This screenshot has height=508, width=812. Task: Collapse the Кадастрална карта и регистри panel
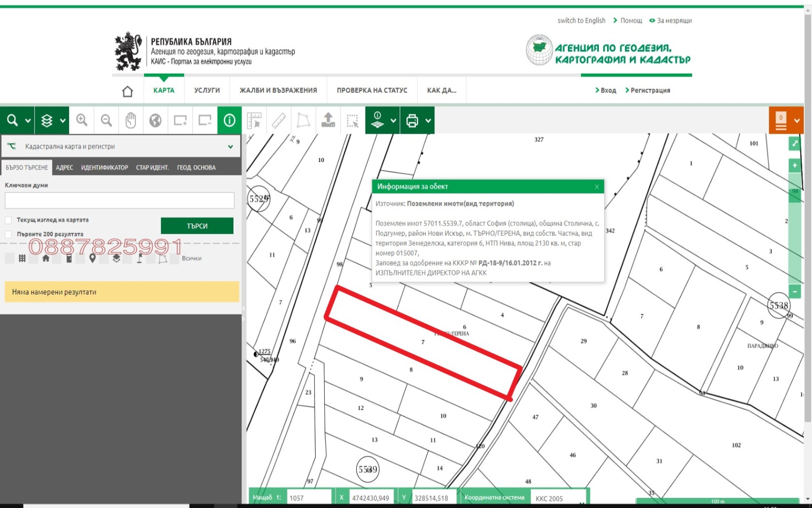pos(230,146)
